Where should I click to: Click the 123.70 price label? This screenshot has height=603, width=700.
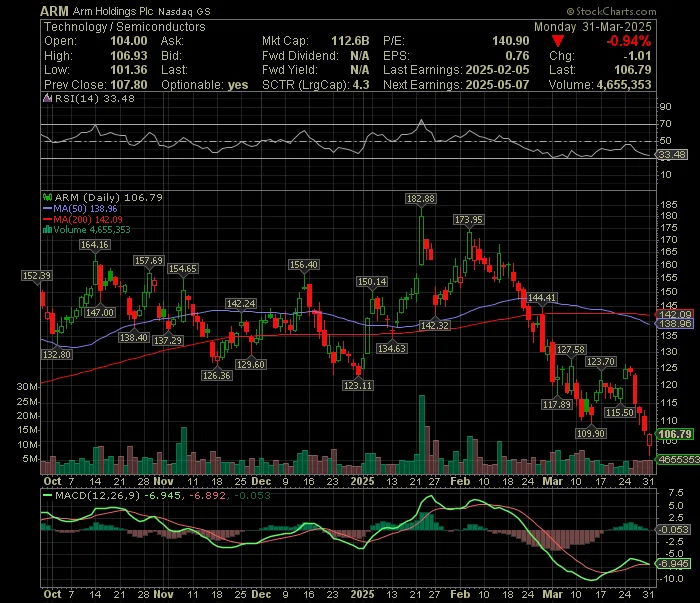point(601,362)
